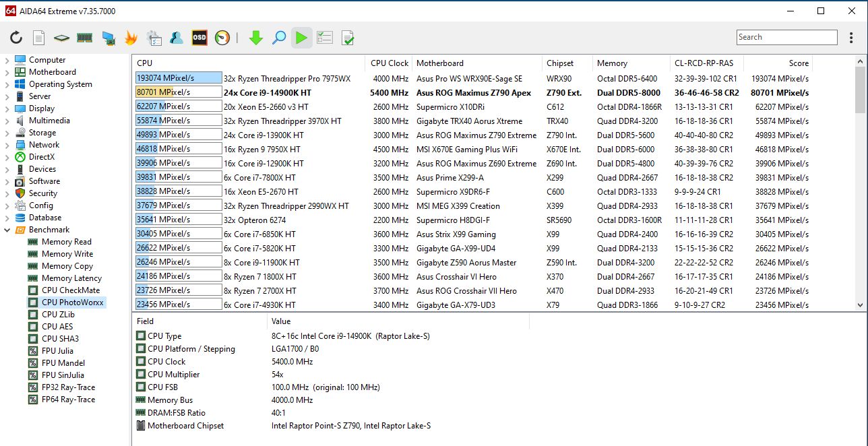Select the Memory Read benchmark
Viewport: 868px width, 446px height.
pyautogui.click(x=66, y=242)
